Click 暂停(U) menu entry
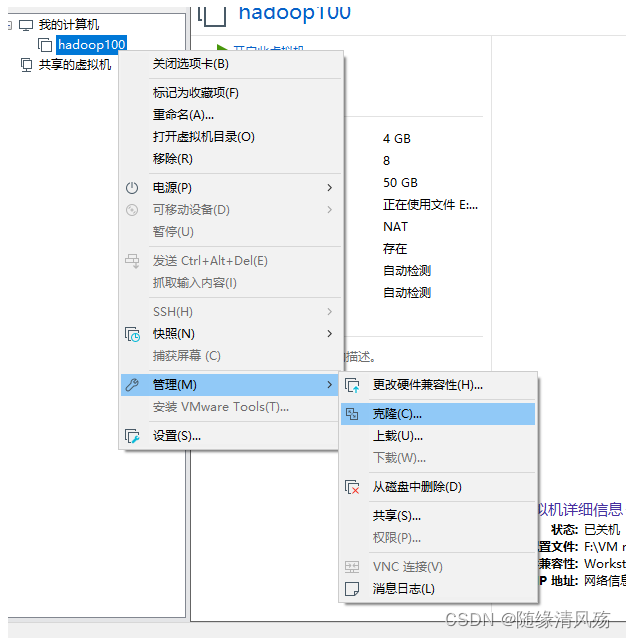Viewport: 626px width, 638px height. (231, 232)
